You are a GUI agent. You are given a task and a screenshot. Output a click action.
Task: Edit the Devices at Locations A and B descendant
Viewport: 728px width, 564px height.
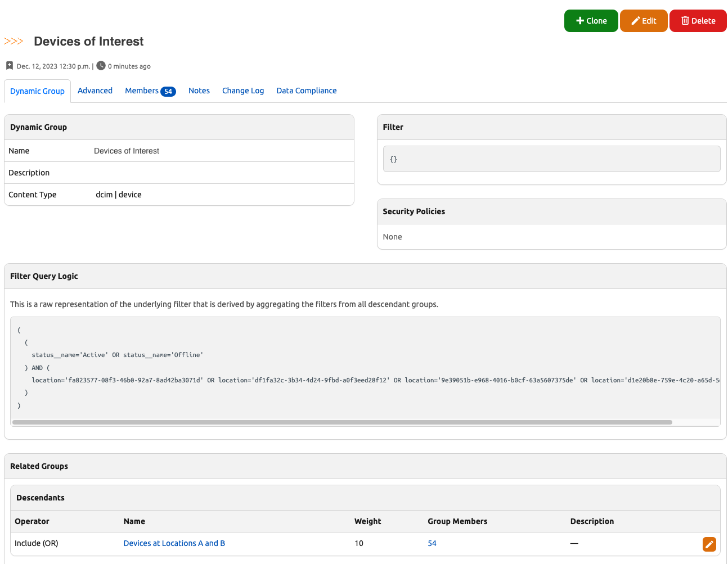pos(709,544)
